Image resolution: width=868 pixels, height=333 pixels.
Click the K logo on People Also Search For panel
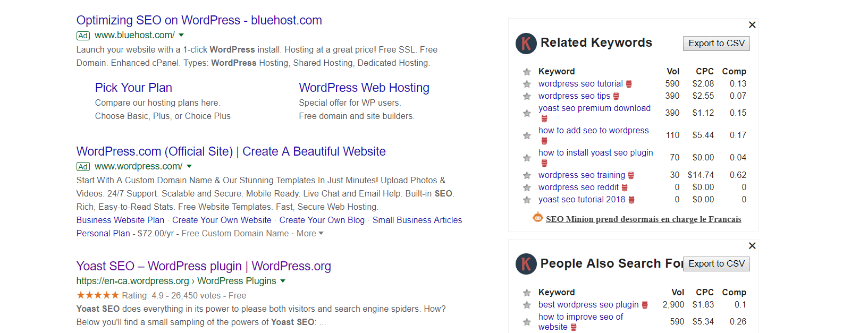[526, 264]
